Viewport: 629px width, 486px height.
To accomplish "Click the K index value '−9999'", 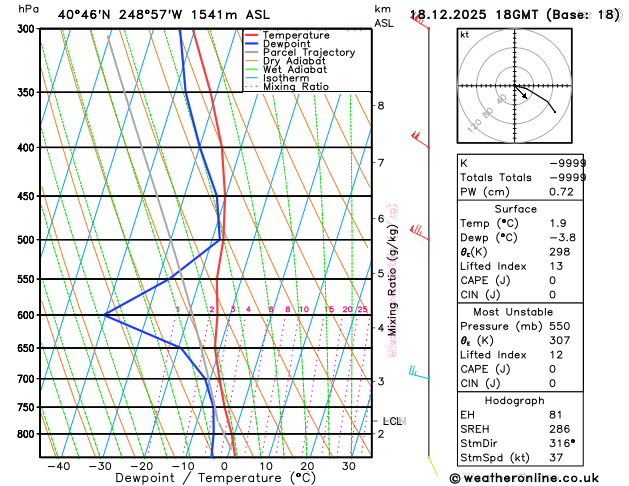I will pyautogui.click(x=568, y=163).
